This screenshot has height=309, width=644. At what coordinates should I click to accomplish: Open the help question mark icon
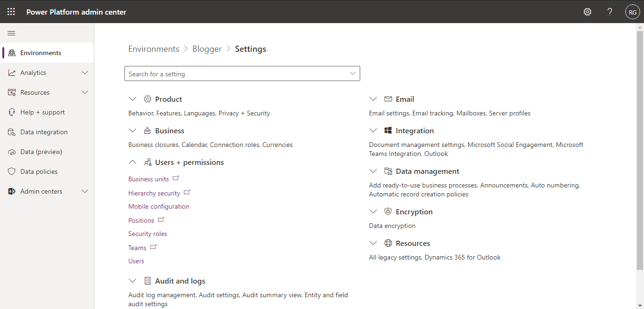(x=610, y=11)
